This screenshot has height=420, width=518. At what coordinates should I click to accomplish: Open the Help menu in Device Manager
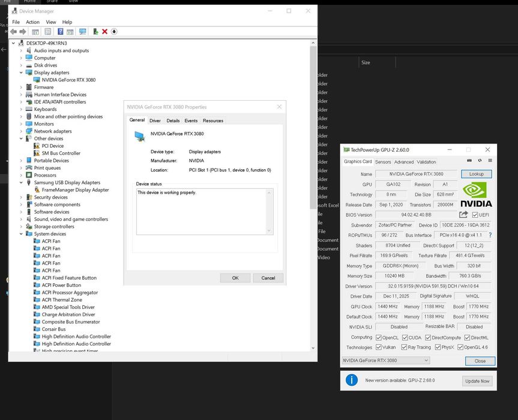(67, 22)
